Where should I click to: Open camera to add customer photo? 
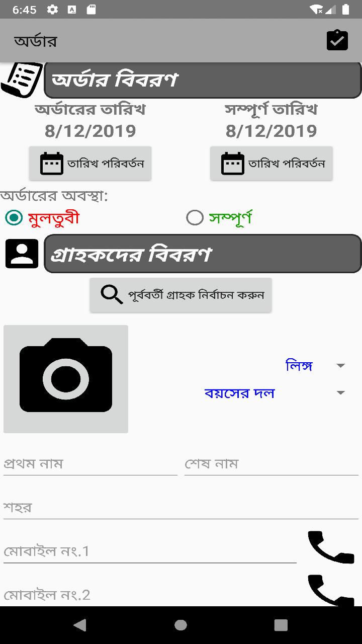pyautogui.click(x=66, y=379)
